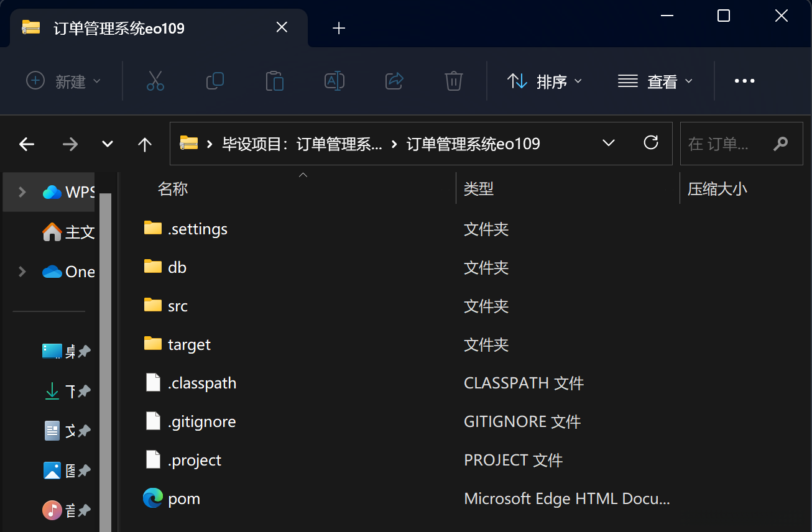Open the 查看 view dropdown
Viewport: 812px width, 532px height.
[655, 81]
